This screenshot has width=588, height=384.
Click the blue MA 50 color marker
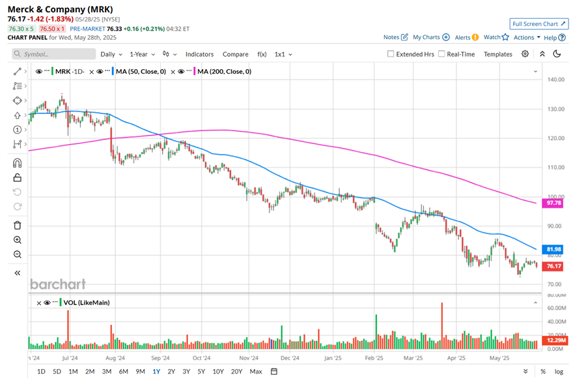click(x=113, y=71)
